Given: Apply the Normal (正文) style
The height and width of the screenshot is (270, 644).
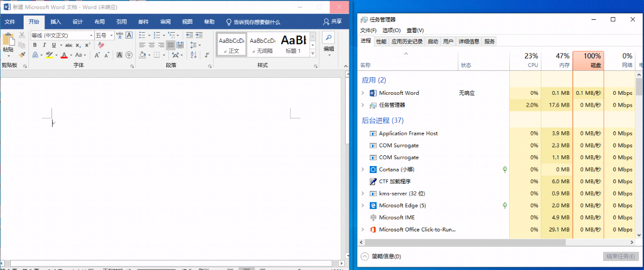Looking at the screenshot, I should coord(231,44).
